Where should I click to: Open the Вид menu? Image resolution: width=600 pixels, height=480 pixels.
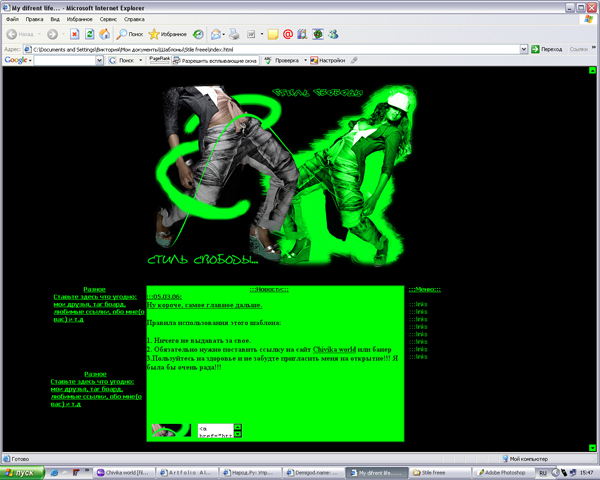tap(55, 19)
